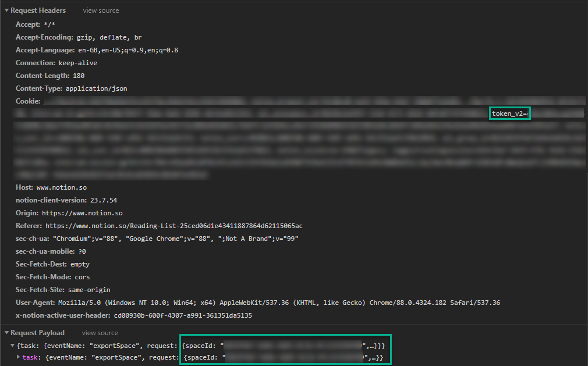This screenshot has width=588, height=366.
Task: Click the Content-Type application/json value
Action: pos(96,88)
